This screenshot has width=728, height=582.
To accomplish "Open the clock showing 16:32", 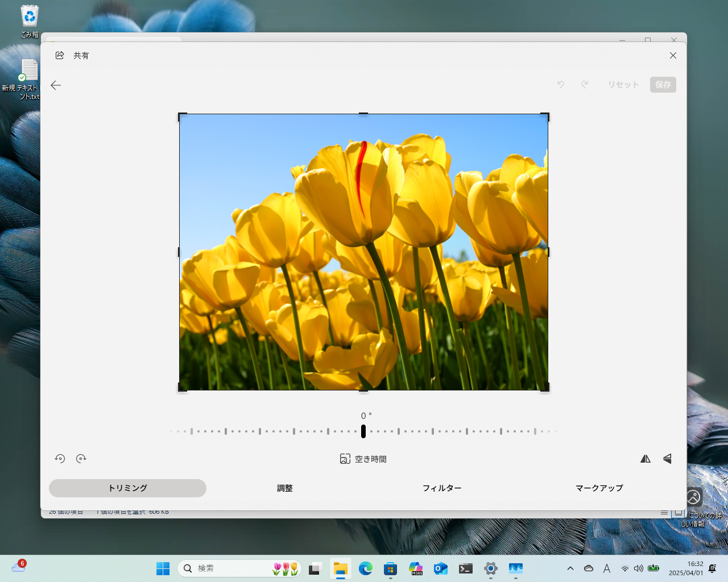I will [x=686, y=568].
